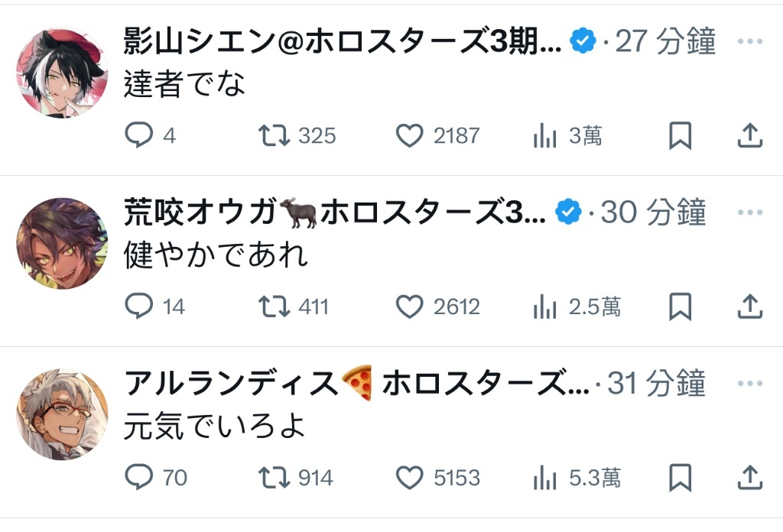Reply to 影山シエン's tweet

[x=138, y=136]
